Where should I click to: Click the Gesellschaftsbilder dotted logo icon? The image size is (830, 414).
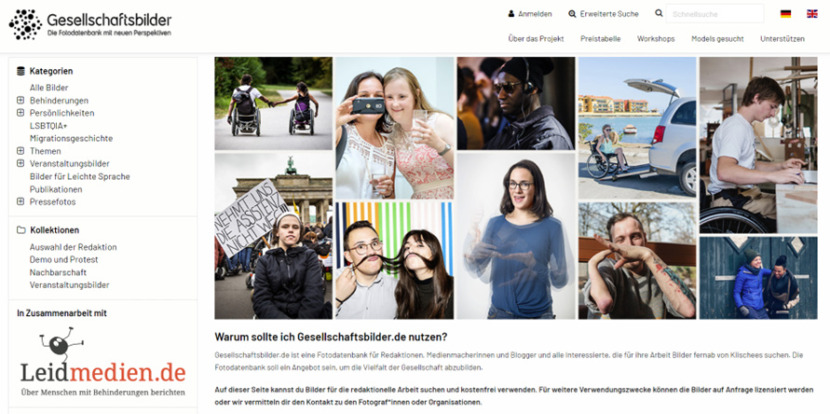click(25, 24)
